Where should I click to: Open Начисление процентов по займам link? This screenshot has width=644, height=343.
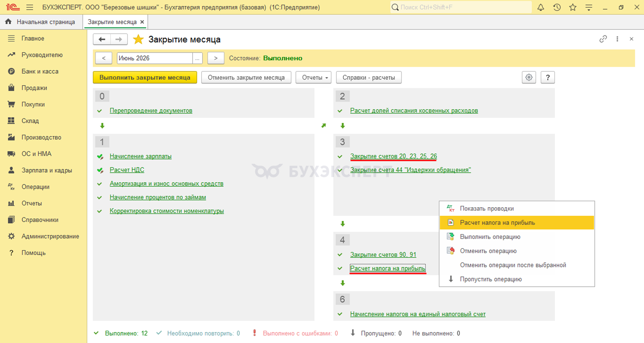click(158, 197)
